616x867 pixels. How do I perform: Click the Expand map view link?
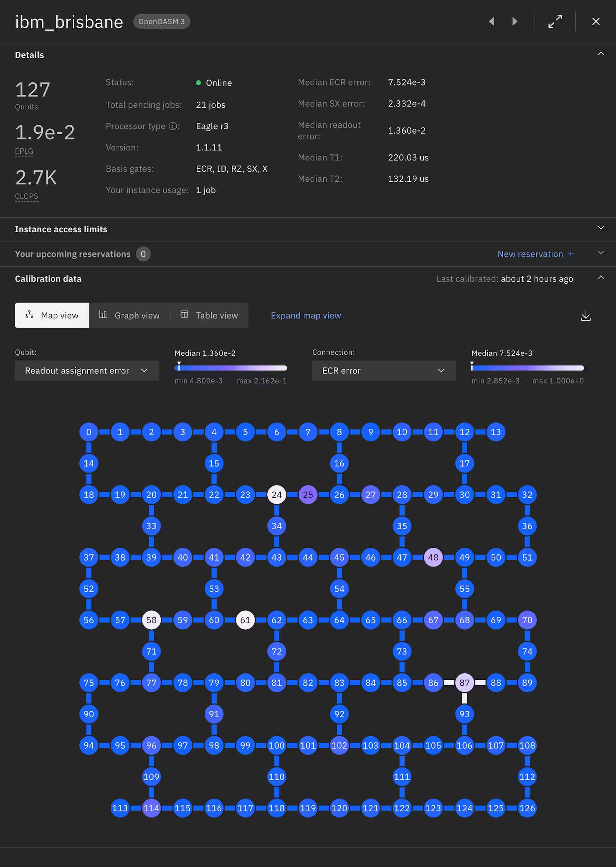coord(306,315)
